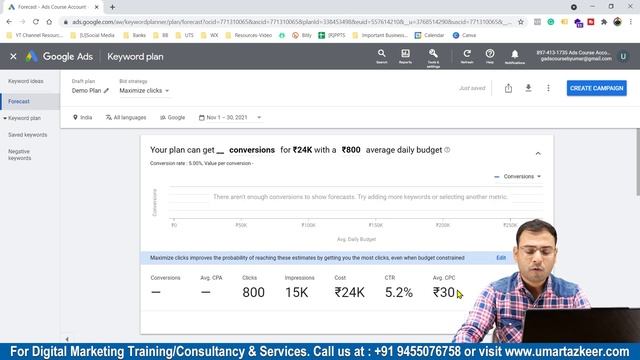The width and height of the screenshot is (640, 360).
Task: Click the browser address bar URL
Action: point(291,22)
